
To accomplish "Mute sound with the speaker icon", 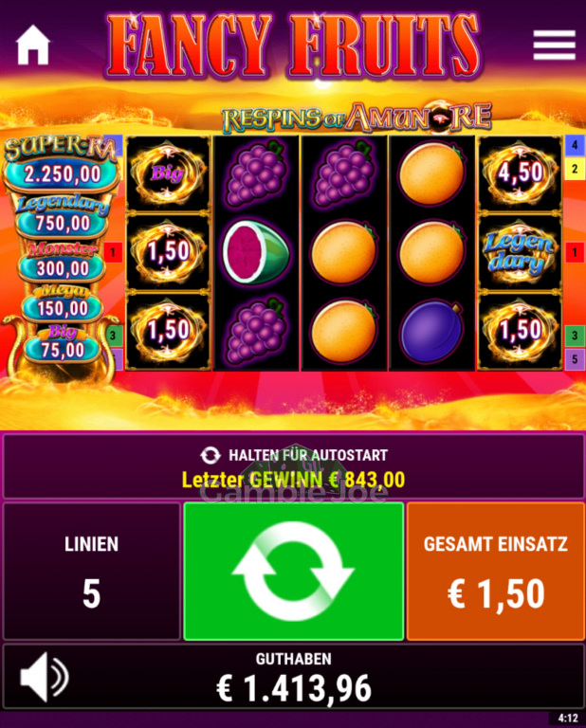I will pyautogui.click(x=45, y=677).
